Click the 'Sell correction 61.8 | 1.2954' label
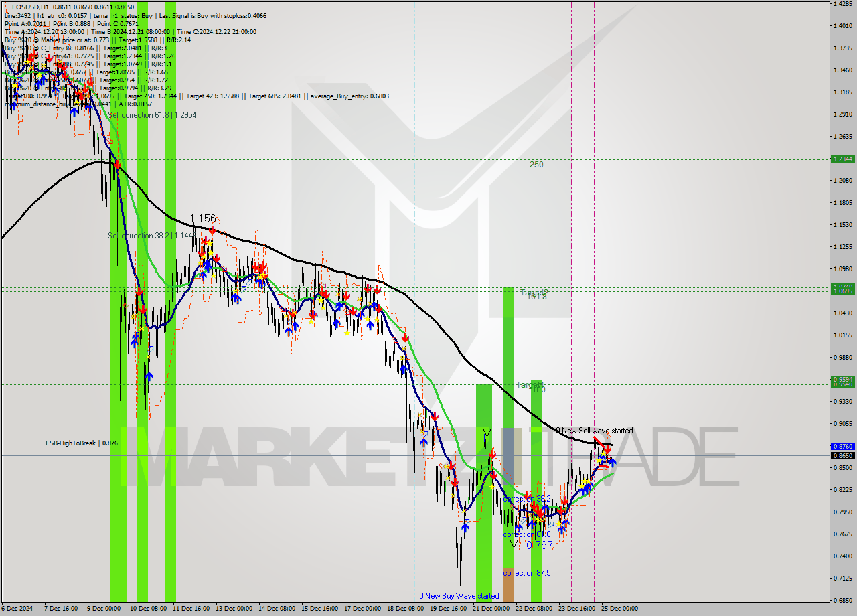Screen dimensions: 857x616 (152, 115)
